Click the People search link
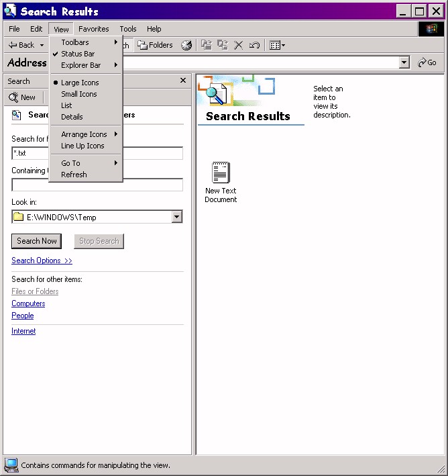 coord(22,316)
